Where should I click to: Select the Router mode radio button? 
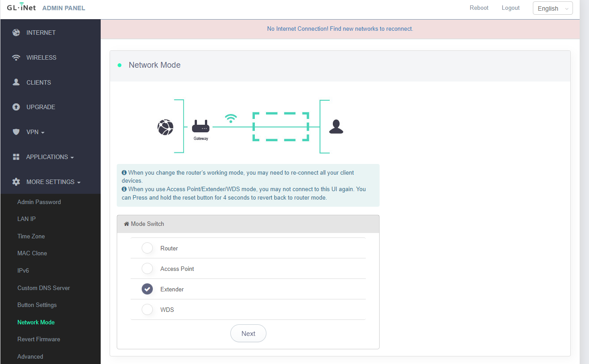point(147,248)
